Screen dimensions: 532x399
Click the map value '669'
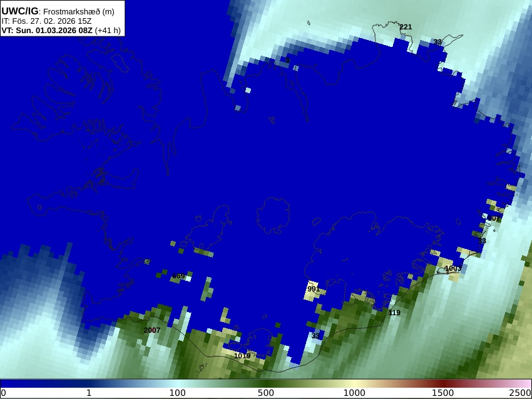[178, 276]
